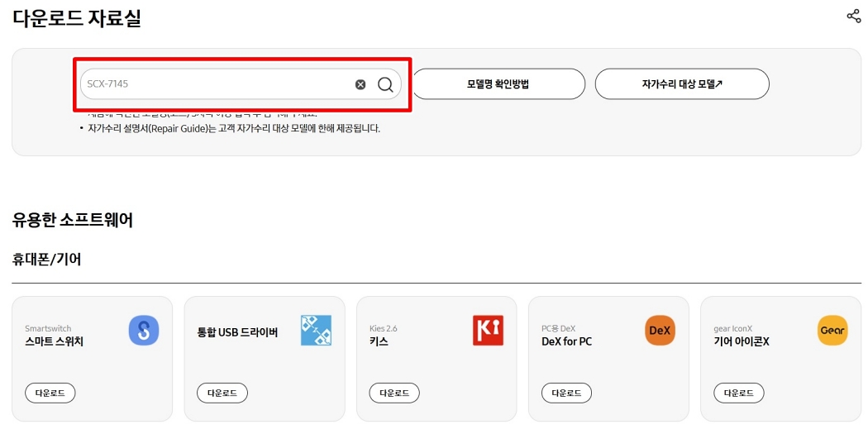The width and height of the screenshot is (868, 434).
Task: Select the 통합 USB 드라이버 title
Action: click(237, 332)
